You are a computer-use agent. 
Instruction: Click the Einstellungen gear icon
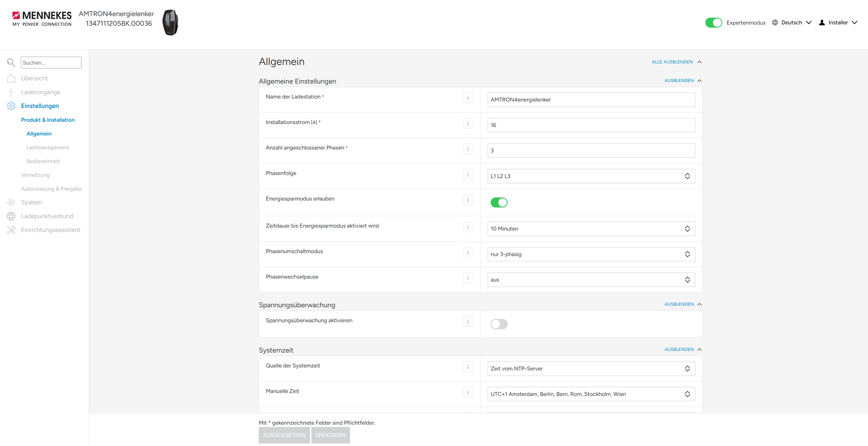point(11,106)
